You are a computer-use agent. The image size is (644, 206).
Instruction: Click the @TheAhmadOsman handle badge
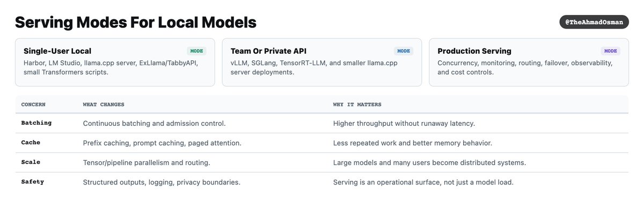pos(594,22)
